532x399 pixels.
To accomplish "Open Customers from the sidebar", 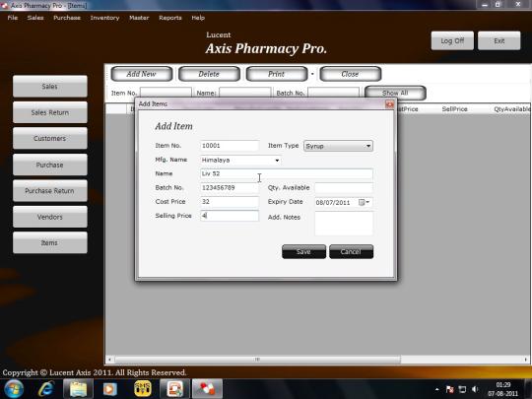I will coord(50,139).
